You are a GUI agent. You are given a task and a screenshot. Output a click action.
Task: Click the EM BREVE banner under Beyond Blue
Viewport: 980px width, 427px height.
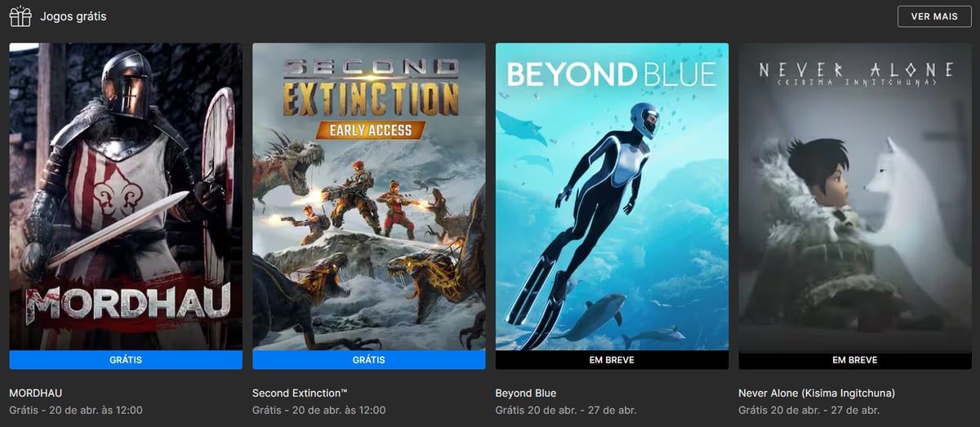(x=612, y=360)
